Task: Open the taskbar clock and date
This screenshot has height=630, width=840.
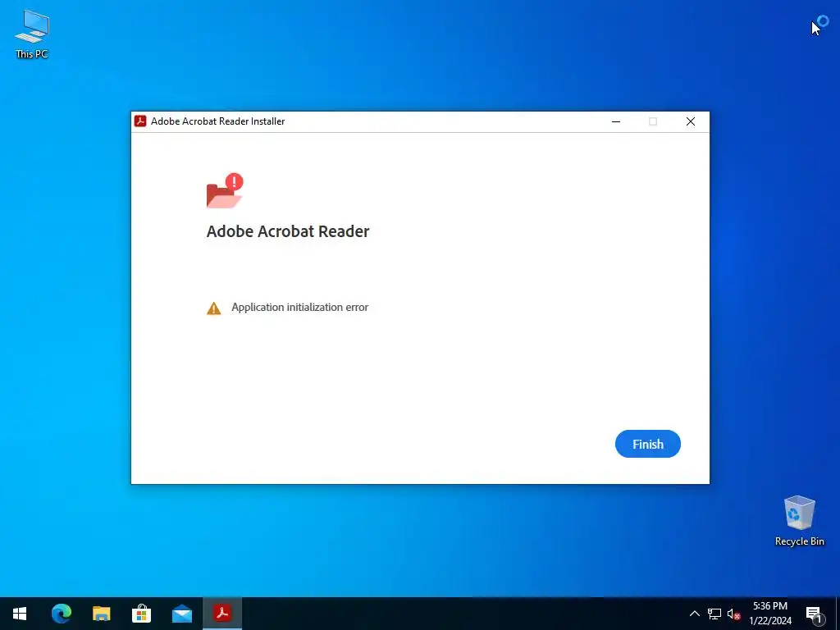Action: 770,614
